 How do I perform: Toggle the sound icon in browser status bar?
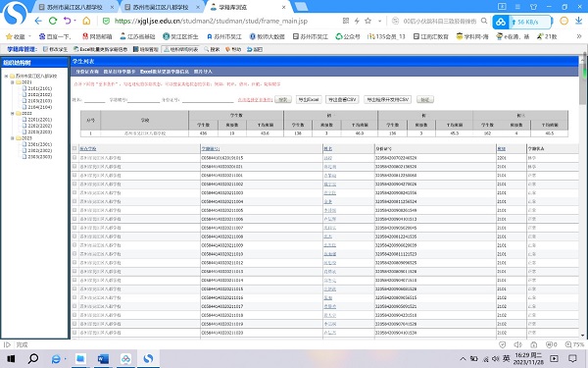(517, 344)
